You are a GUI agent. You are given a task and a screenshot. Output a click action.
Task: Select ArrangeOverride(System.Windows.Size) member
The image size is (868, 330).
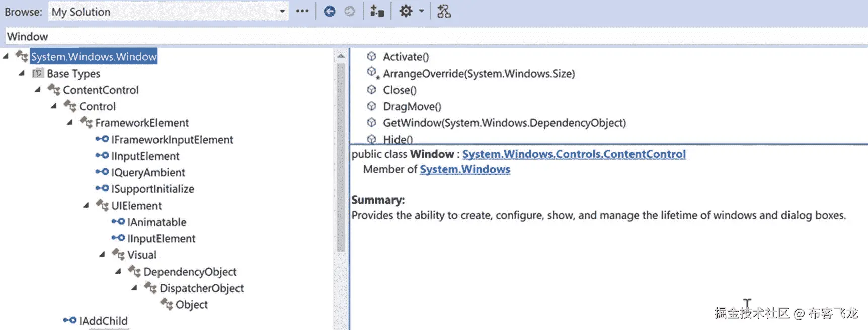coord(479,74)
